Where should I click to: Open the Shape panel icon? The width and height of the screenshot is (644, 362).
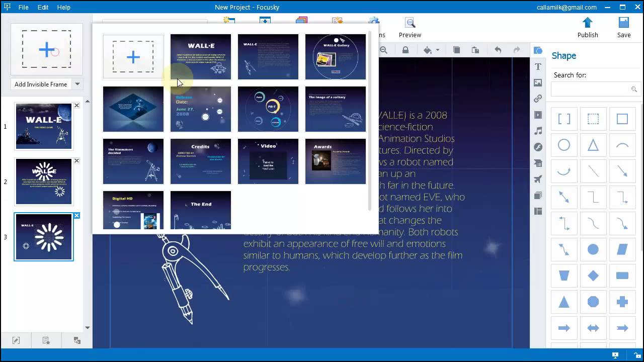point(538,50)
